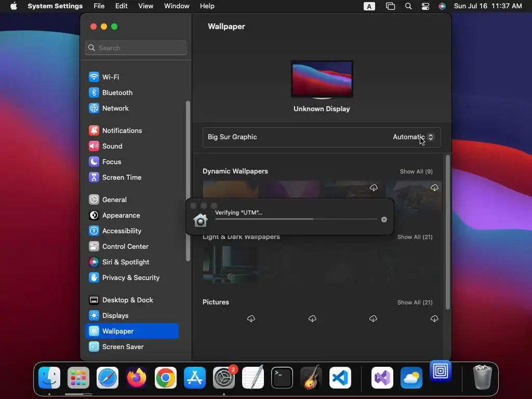The width and height of the screenshot is (532, 399).
Task: Show all Light & Dark Wallpapers
Action: point(415,237)
